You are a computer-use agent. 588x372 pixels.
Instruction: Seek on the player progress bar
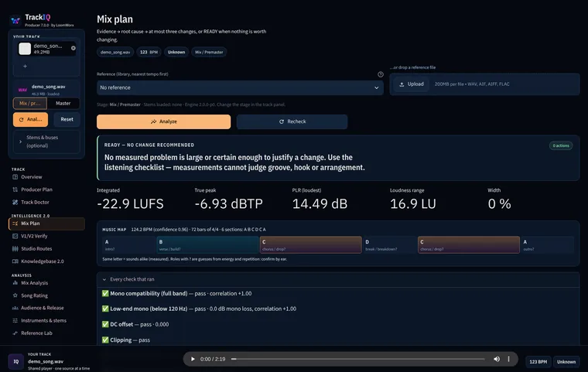(x=357, y=360)
